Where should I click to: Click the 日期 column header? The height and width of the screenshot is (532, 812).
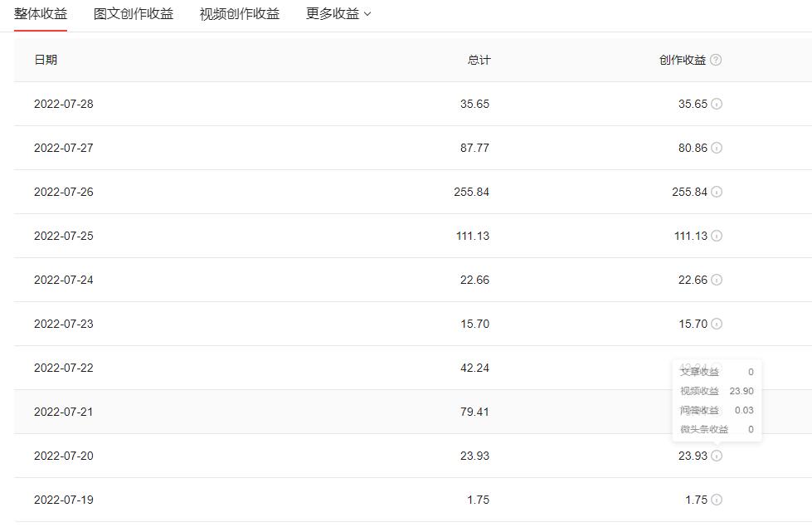[47, 60]
